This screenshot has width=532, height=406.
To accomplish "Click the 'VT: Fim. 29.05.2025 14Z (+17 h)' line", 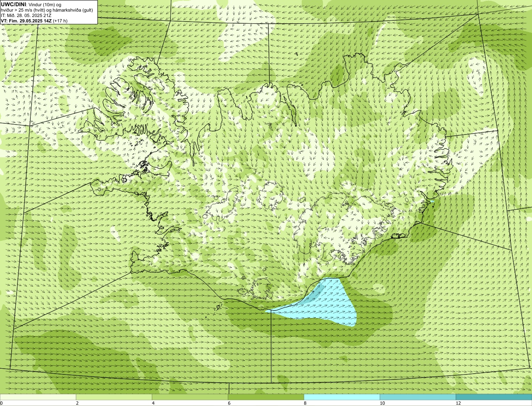I will 34,20.
